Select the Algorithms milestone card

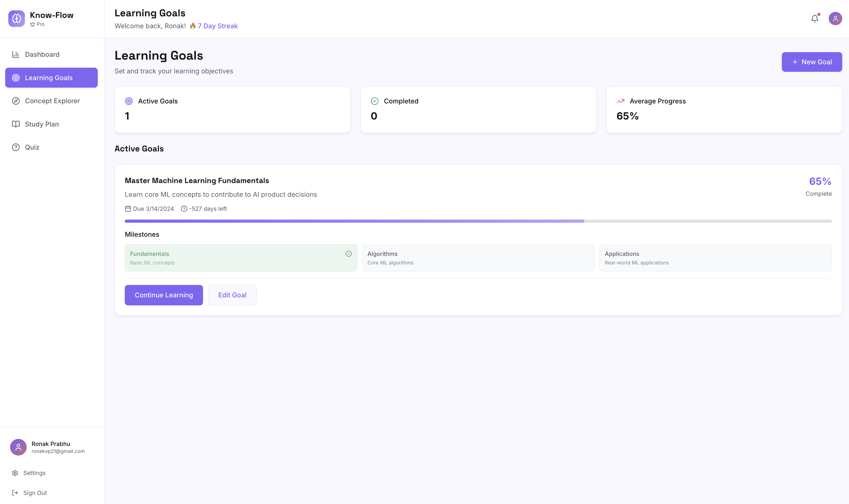(478, 258)
